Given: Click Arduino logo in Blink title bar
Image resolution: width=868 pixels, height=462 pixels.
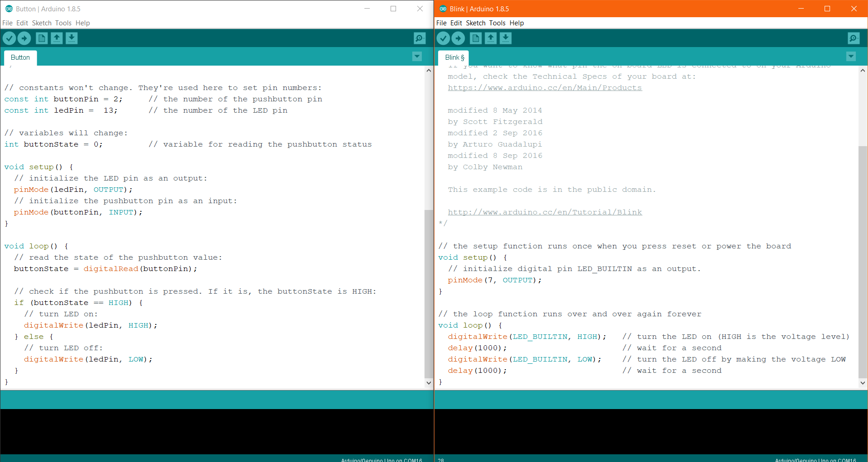Looking at the screenshot, I should (443, 9).
